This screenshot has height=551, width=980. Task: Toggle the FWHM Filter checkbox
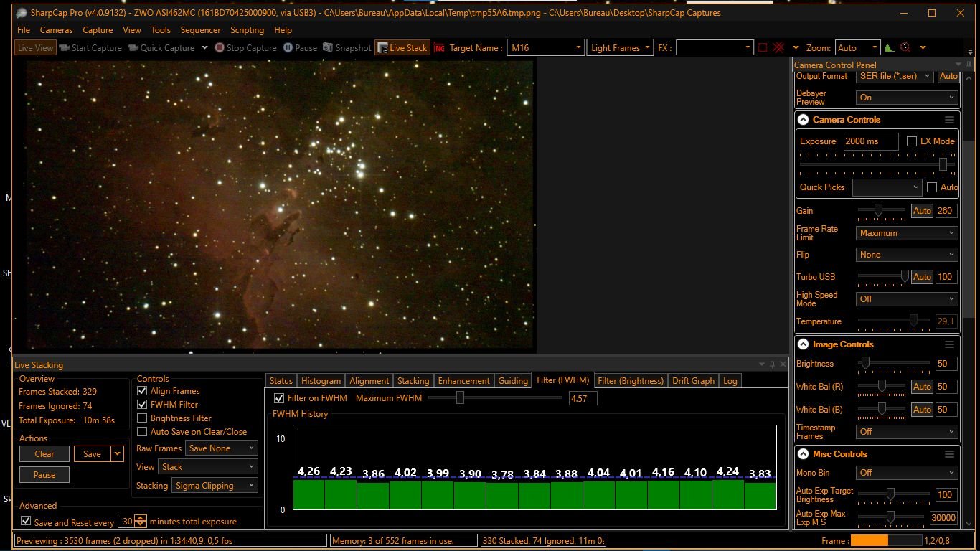click(x=142, y=405)
